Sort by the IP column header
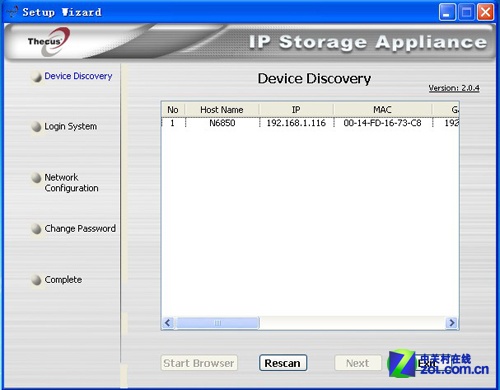This screenshot has height=390, width=500. (296, 110)
